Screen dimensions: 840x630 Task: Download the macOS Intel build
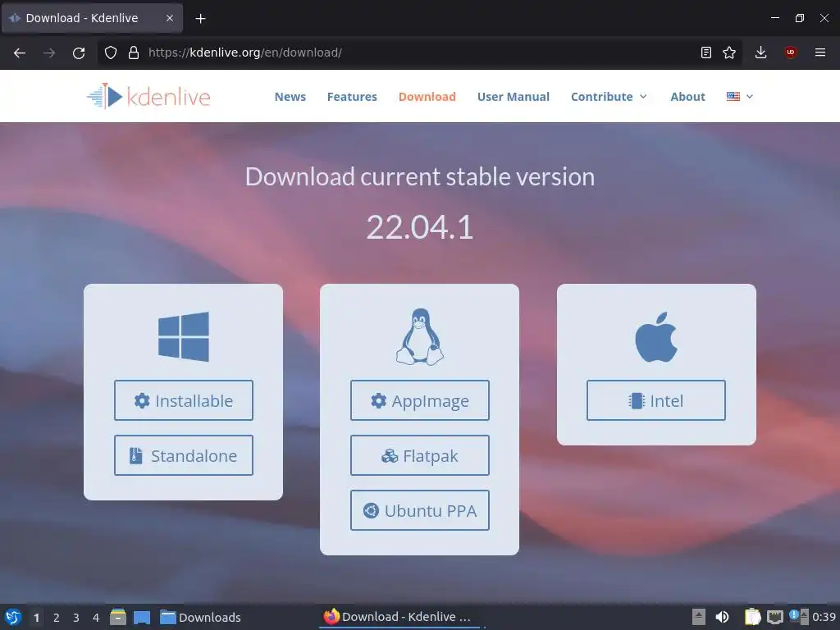coord(656,400)
